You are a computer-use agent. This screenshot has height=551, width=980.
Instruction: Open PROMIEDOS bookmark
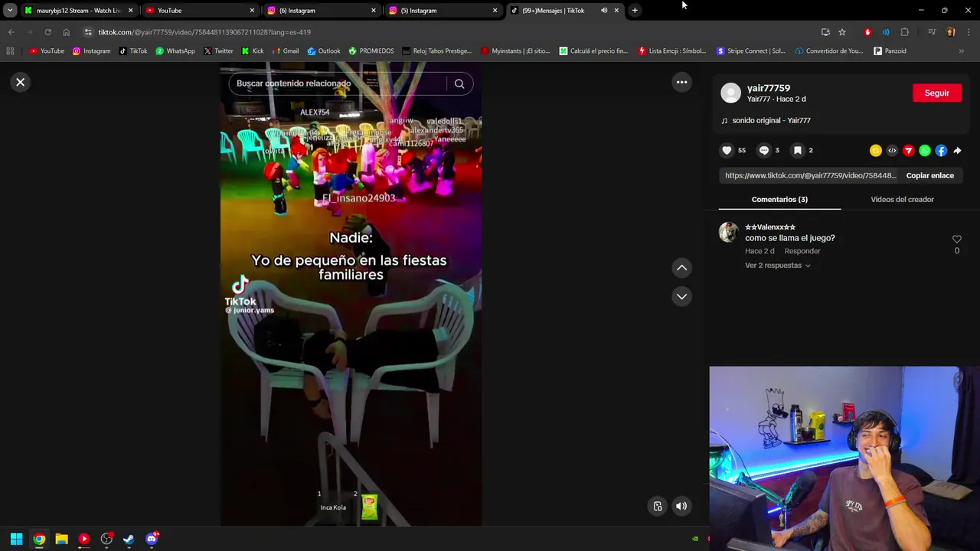[x=371, y=51]
